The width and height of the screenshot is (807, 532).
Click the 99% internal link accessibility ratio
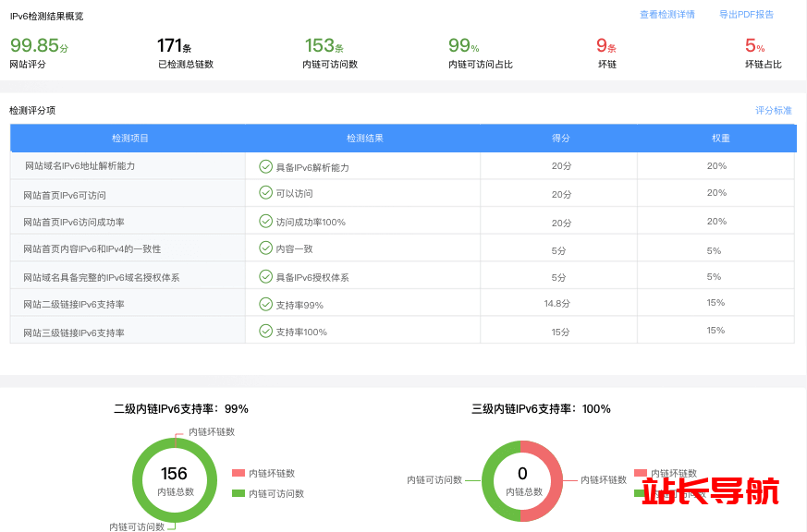tap(463, 45)
